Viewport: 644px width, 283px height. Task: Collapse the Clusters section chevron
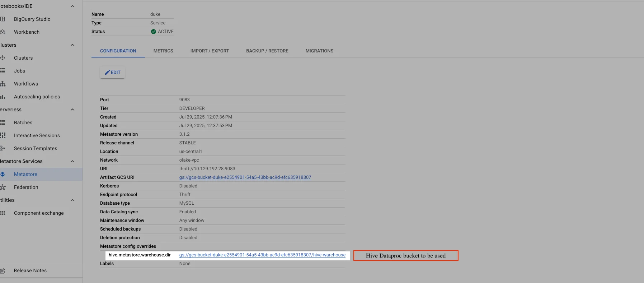coord(72,45)
